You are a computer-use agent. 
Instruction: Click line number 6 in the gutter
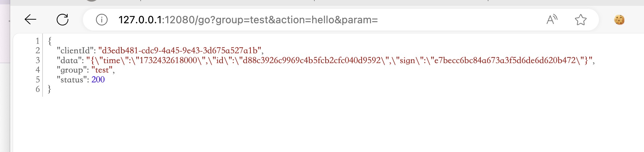[x=37, y=89]
